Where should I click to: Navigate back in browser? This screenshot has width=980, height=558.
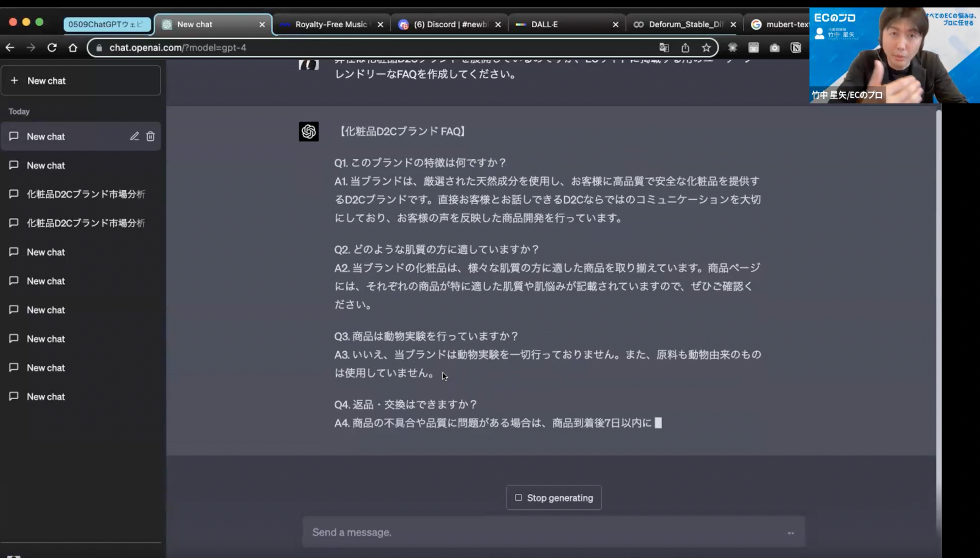click(x=10, y=48)
